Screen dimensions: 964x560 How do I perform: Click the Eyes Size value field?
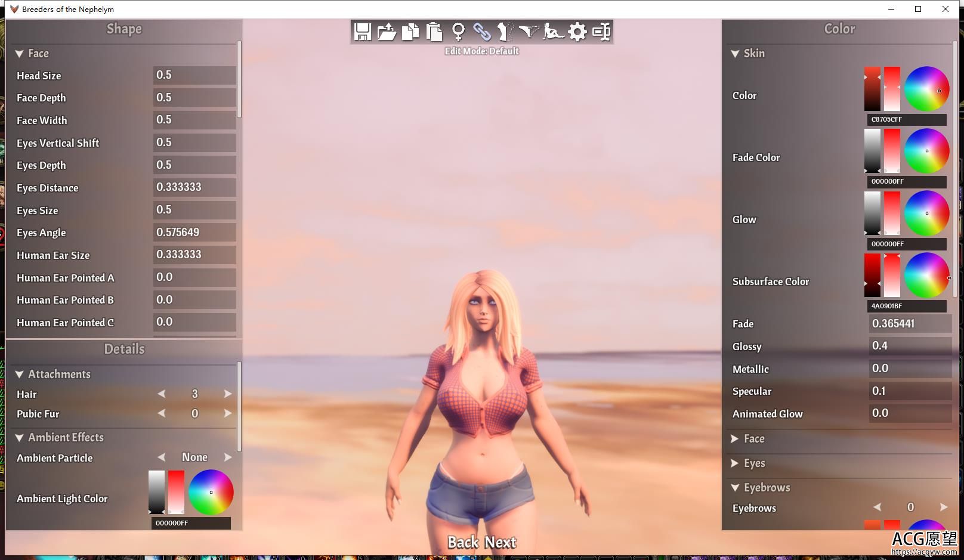194,210
